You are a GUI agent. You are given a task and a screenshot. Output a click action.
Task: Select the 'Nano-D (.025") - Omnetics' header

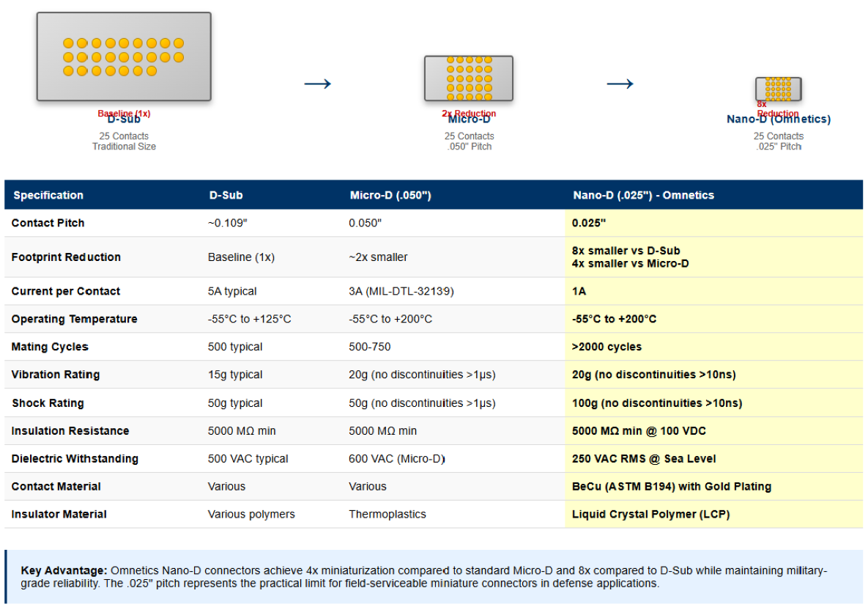tap(643, 195)
